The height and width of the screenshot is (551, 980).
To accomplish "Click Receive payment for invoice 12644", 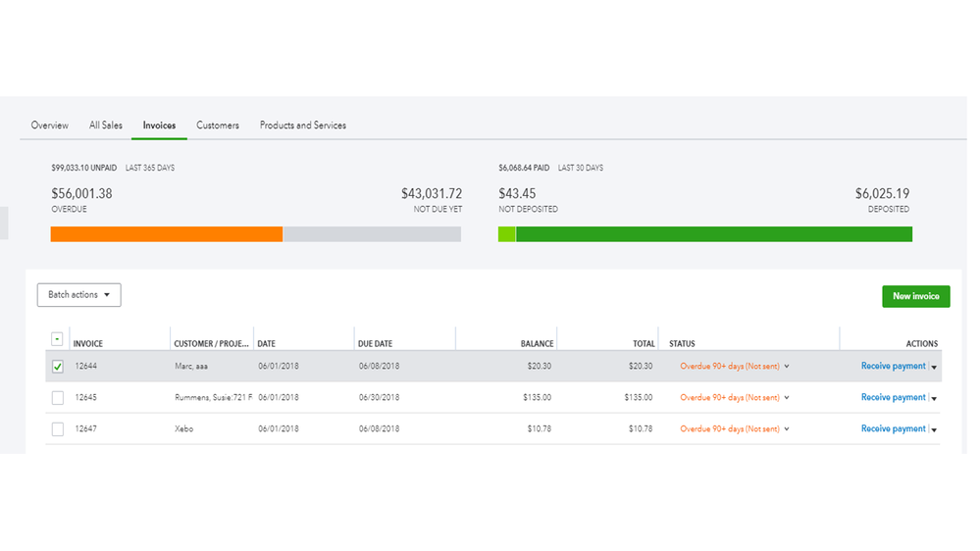I will (893, 367).
